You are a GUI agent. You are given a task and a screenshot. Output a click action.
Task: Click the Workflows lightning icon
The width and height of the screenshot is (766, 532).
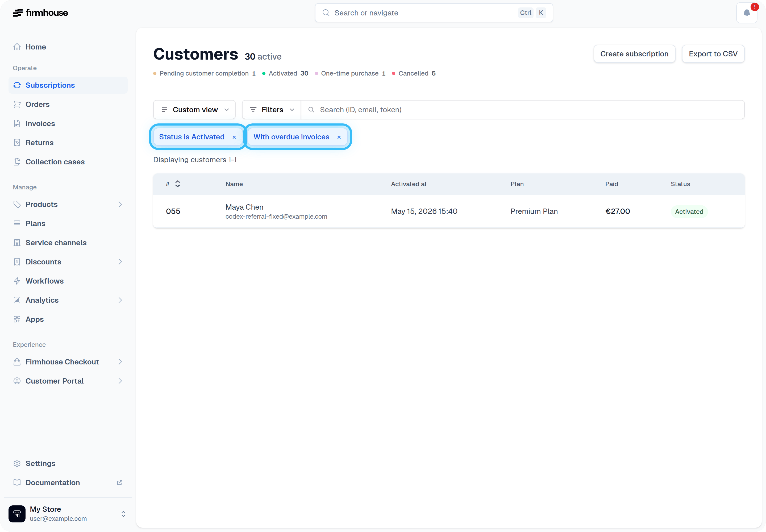coord(17,281)
